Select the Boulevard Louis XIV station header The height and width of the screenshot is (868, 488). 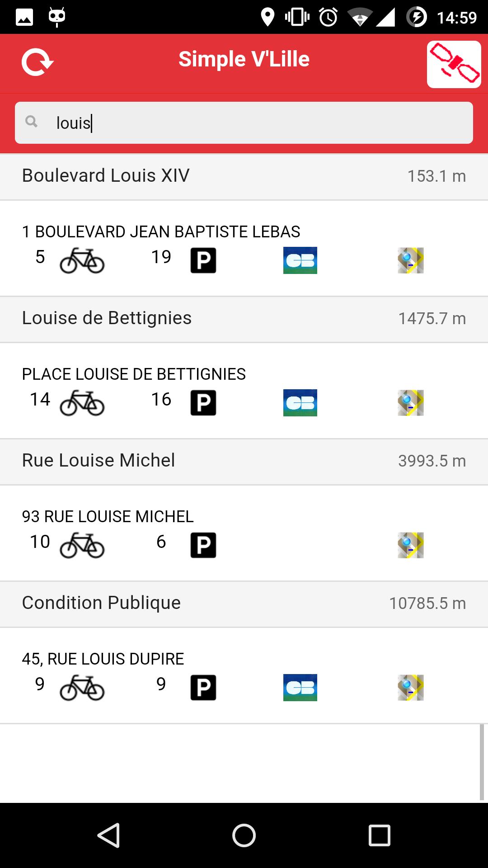(244, 176)
